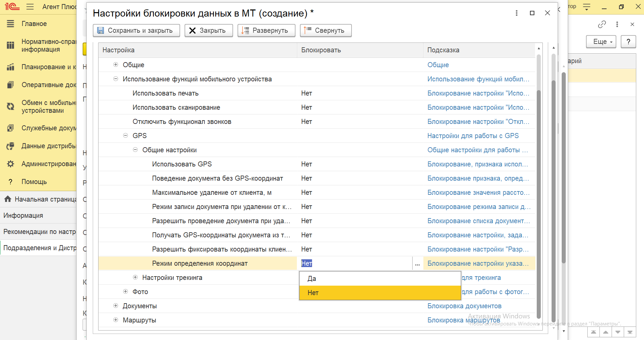This screenshot has height=340, width=644.
Task: Open the Главное section icon
Action: (x=10, y=24)
